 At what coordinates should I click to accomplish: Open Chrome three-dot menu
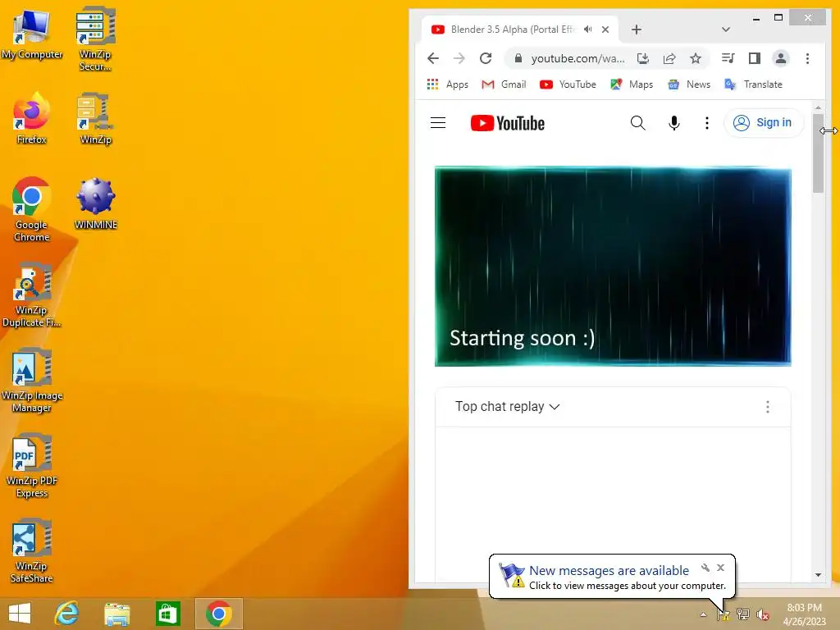(x=807, y=58)
